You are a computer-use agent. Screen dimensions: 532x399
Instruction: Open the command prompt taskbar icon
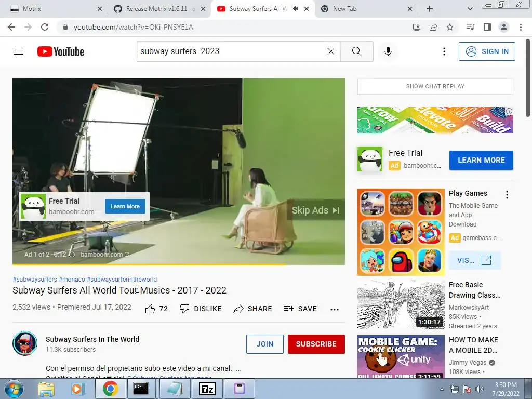coord(141,389)
